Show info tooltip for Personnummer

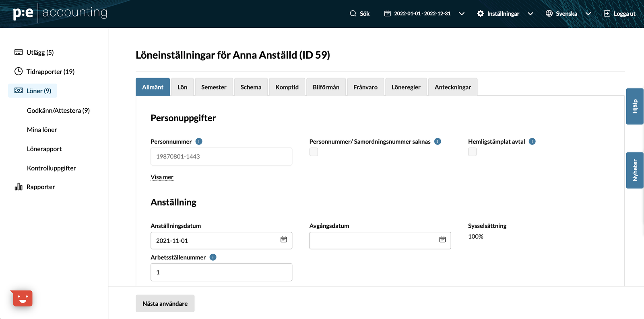point(199,142)
